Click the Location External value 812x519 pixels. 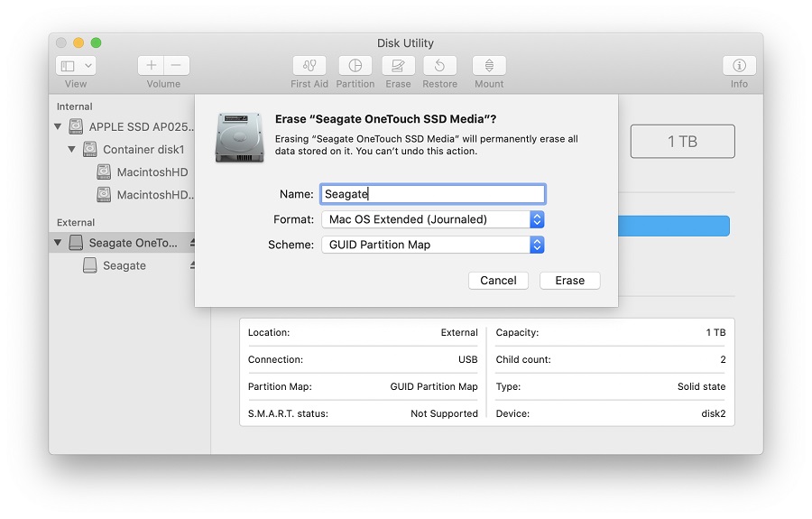click(459, 332)
